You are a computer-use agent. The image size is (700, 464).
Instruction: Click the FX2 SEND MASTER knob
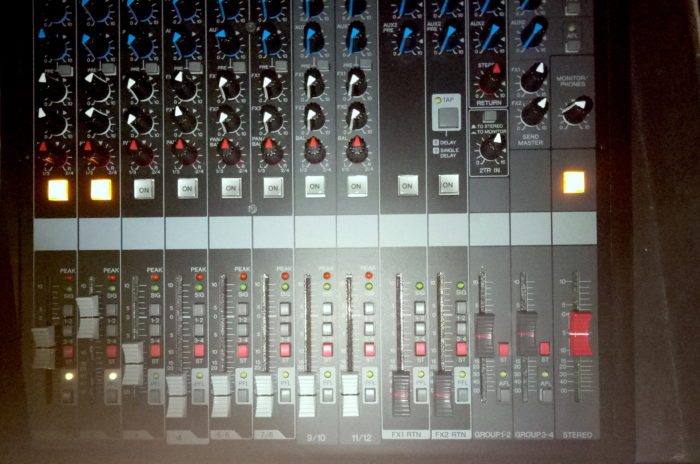[534, 112]
